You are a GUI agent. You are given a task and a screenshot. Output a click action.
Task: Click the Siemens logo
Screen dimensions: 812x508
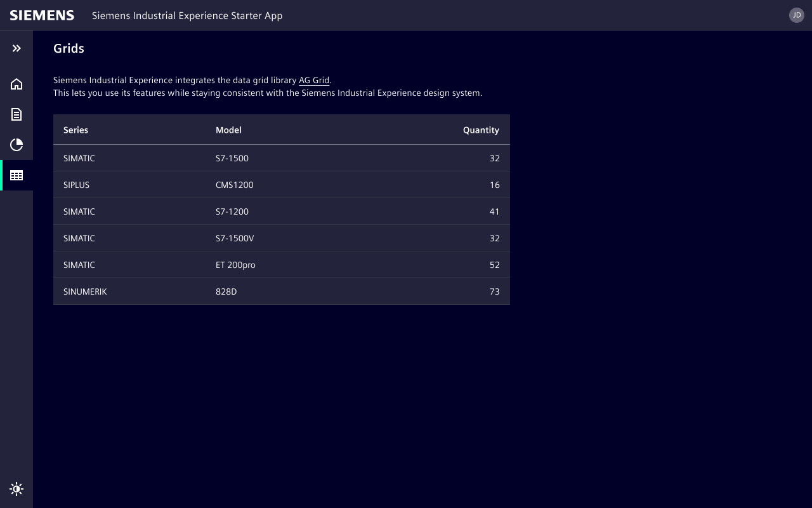[x=42, y=15]
